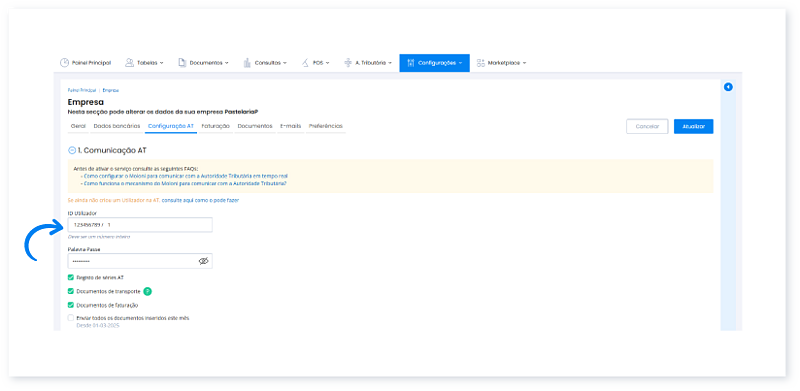Click the blue sidebar collapse arrow icon
This screenshot has width=800, height=391.
tap(728, 87)
